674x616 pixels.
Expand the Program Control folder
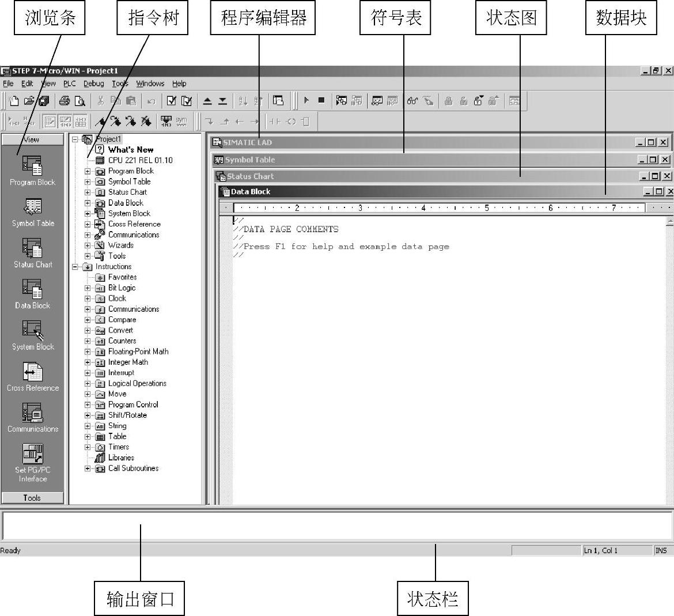[x=88, y=405]
